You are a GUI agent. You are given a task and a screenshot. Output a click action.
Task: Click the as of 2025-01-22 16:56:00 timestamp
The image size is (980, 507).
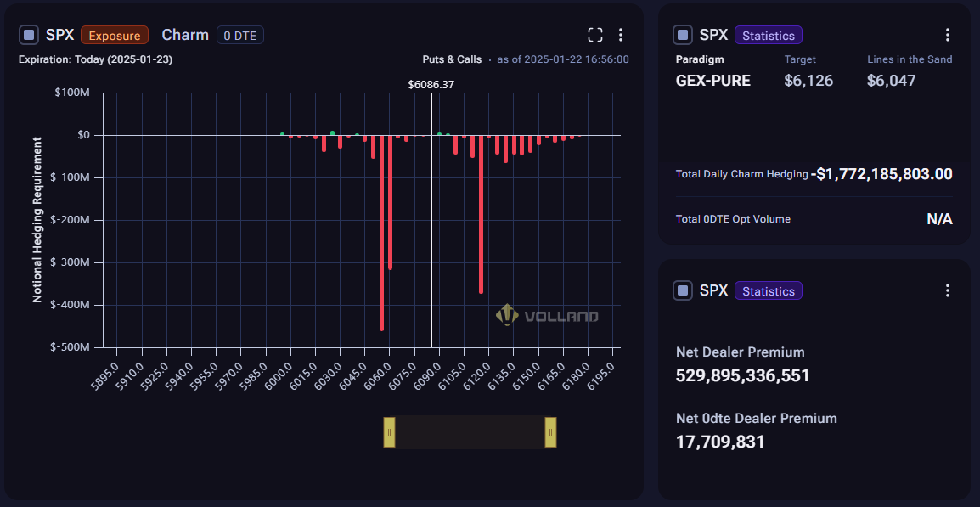pos(563,59)
